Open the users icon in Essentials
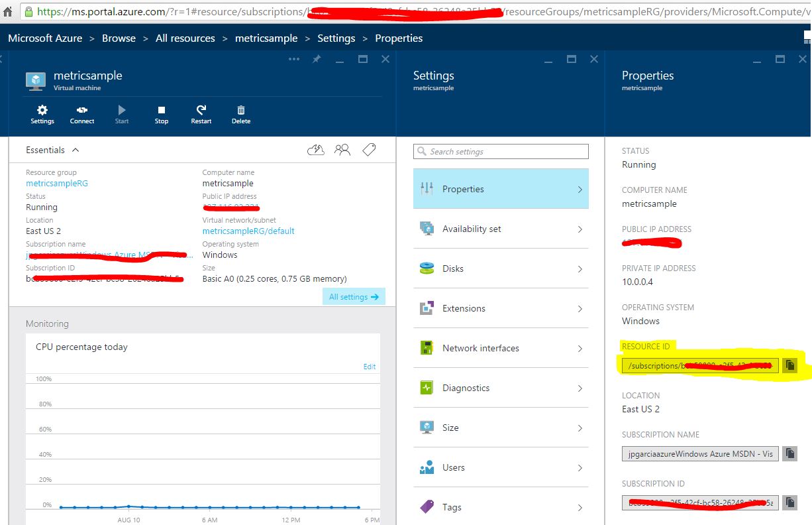 342,150
